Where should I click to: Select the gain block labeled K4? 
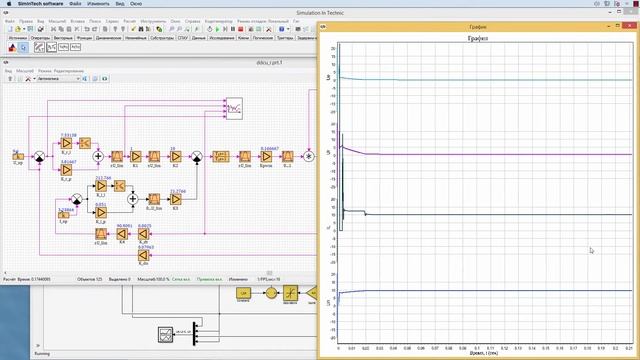point(122,234)
